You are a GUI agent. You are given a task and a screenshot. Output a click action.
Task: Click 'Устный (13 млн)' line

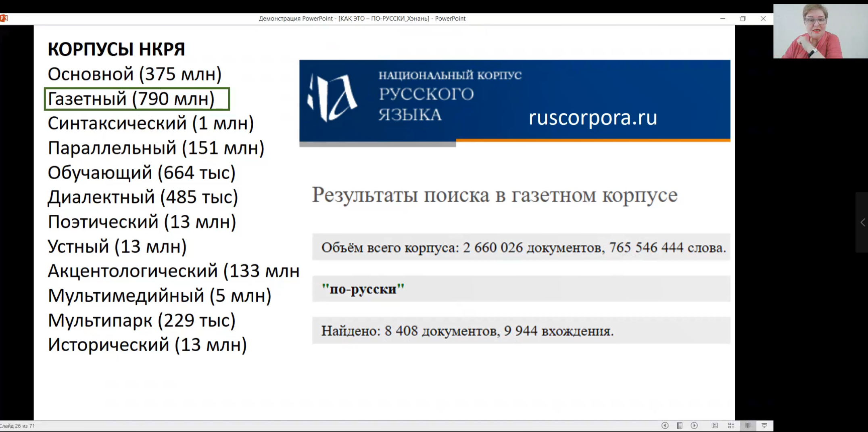[x=117, y=247]
